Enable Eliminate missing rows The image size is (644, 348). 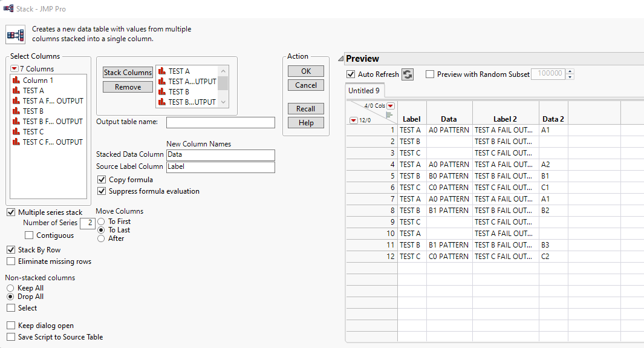coord(11,261)
